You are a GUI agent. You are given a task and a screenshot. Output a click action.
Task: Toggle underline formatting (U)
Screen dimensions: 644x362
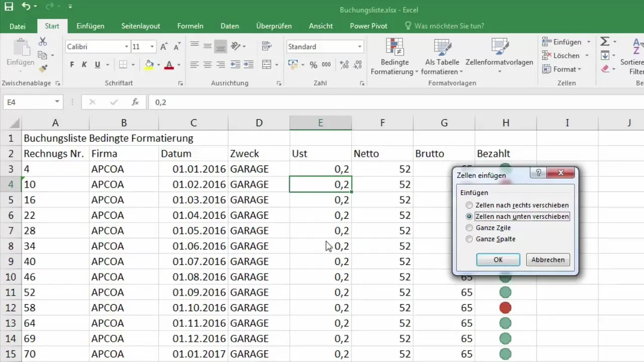point(97,64)
